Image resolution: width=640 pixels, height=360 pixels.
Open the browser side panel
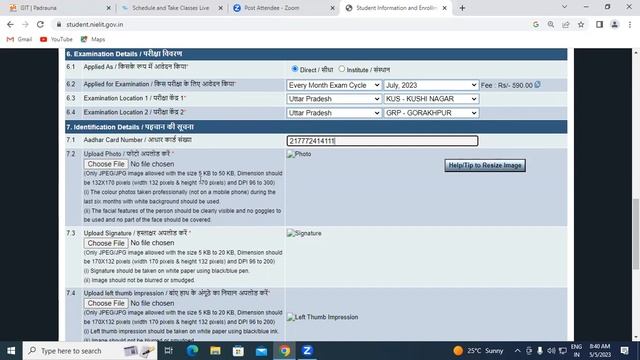click(599, 24)
